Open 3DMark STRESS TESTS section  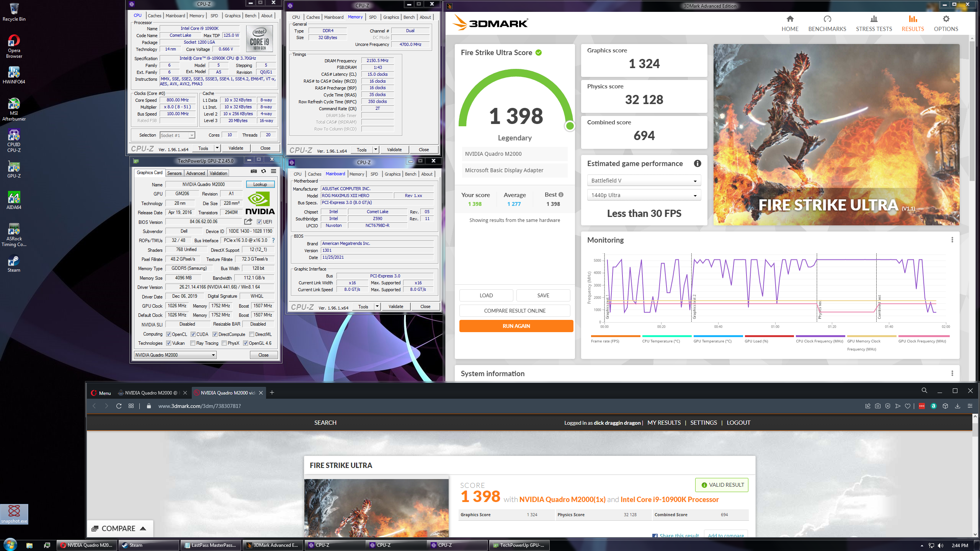click(x=874, y=23)
